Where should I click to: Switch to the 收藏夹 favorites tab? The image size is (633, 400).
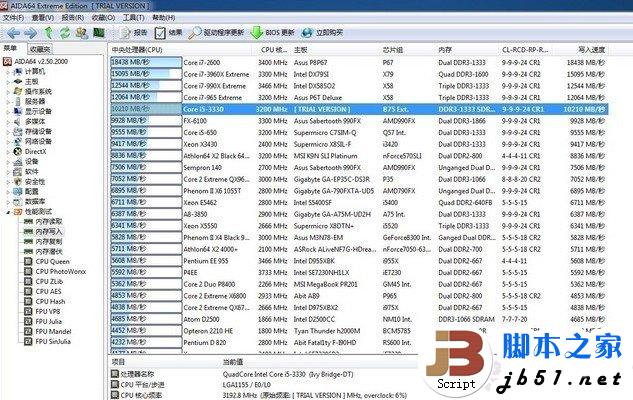(40, 49)
